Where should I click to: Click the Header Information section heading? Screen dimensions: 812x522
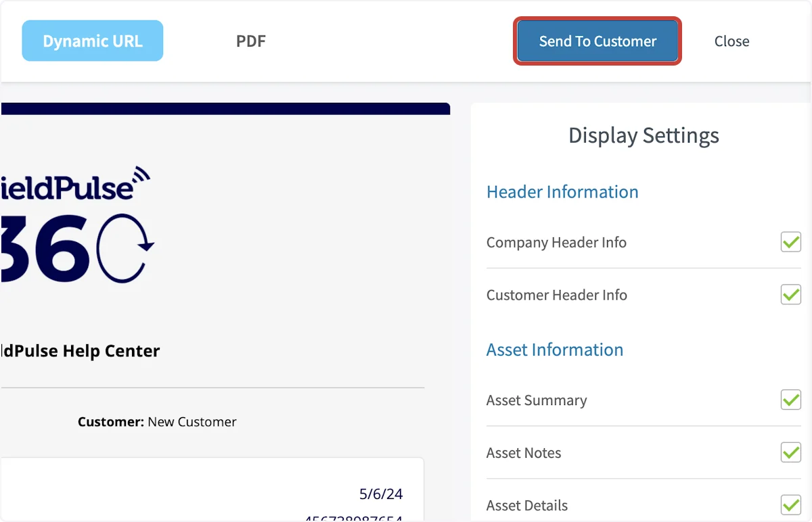[562, 192]
